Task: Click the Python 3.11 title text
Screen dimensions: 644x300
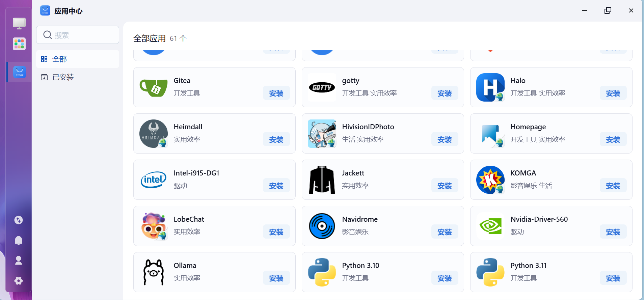Action: click(528, 266)
